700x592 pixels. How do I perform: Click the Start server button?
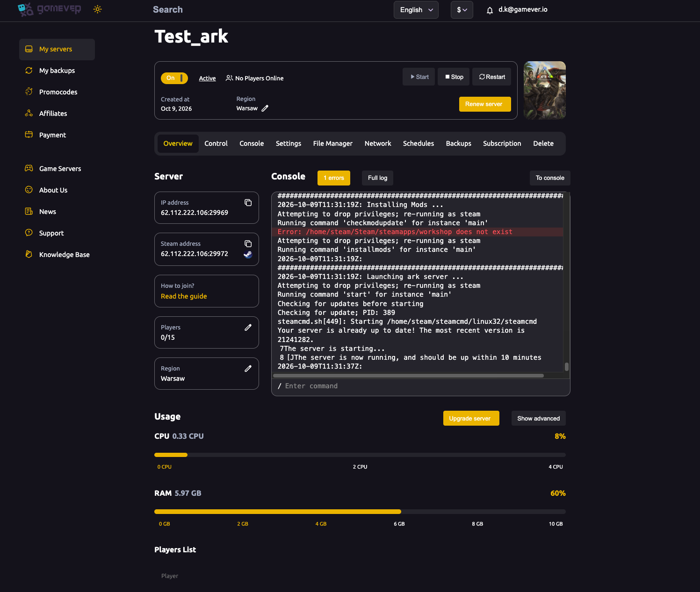(x=419, y=77)
